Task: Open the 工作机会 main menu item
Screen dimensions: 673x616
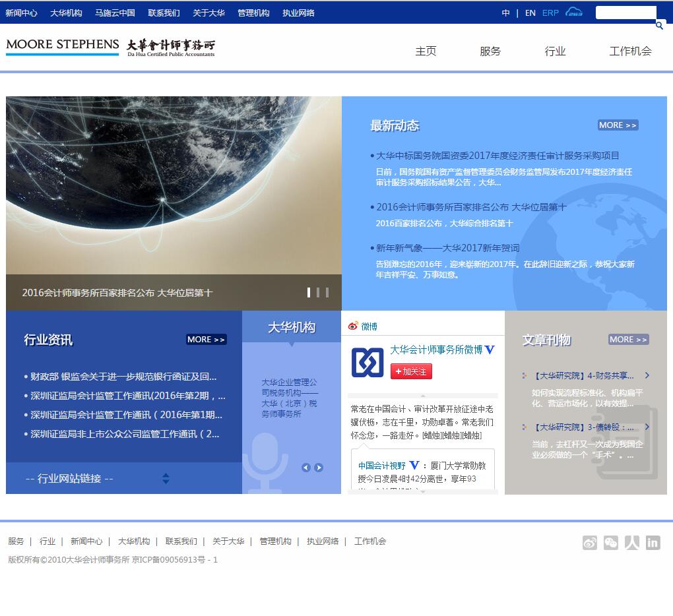Action: point(631,51)
